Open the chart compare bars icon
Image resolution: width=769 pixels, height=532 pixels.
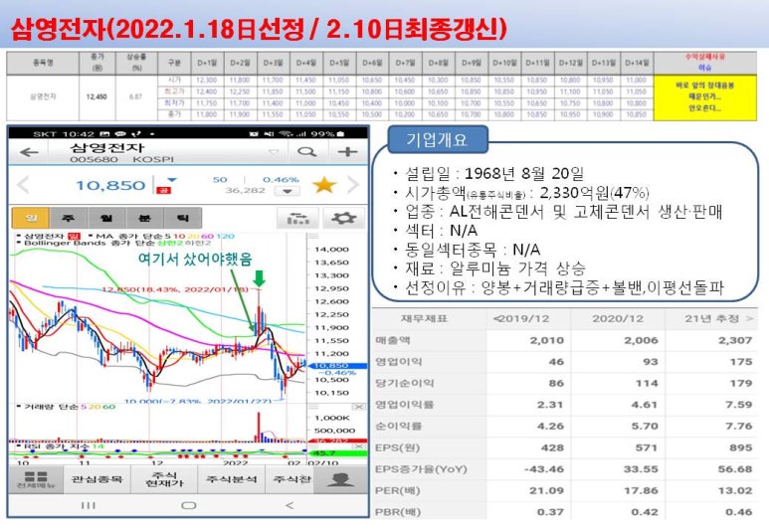pyautogui.click(x=298, y=218)
